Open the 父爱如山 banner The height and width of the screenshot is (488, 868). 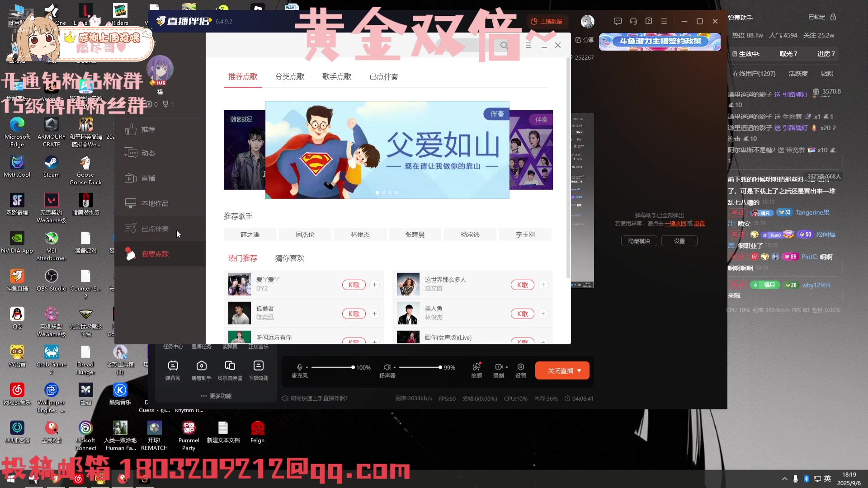387,150
